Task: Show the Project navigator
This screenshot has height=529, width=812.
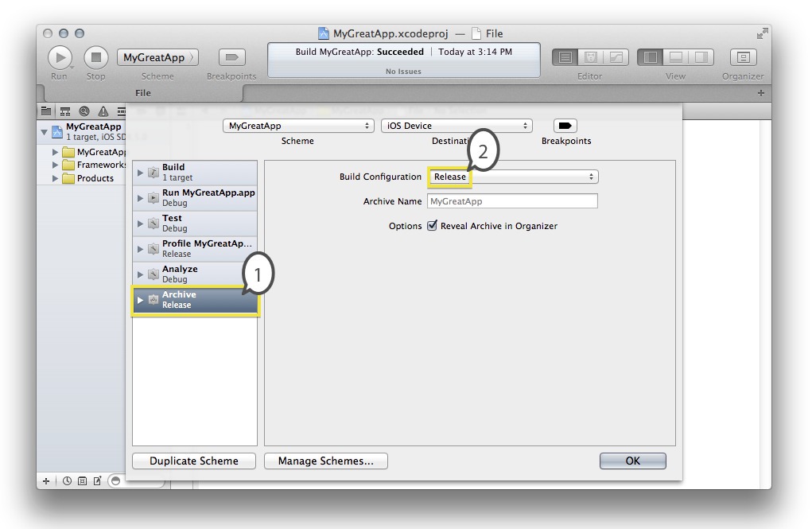Action: (46, 111)
